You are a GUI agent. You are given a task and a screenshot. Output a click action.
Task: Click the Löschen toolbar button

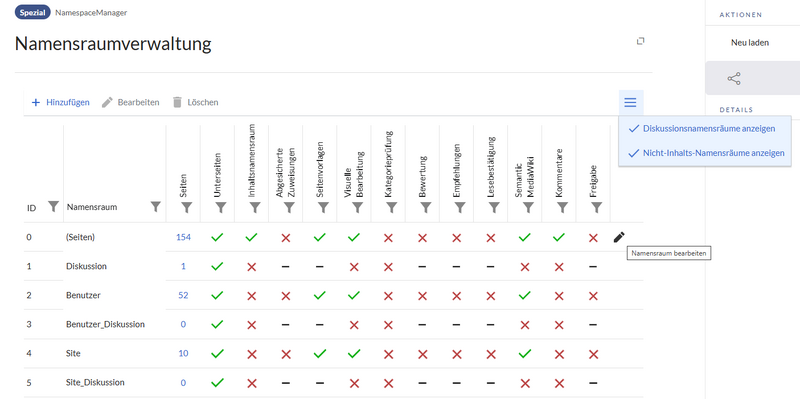tap(195, 103)
